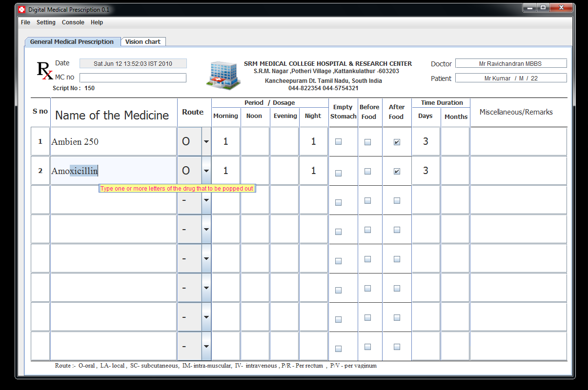Select the General Medical Prescription tab
This screenshot has height=390, width=588.
tap(72, 41)
